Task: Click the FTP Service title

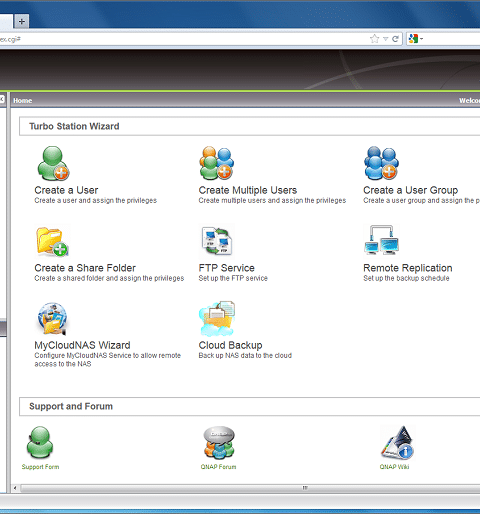Action: (x=226, y=268)
